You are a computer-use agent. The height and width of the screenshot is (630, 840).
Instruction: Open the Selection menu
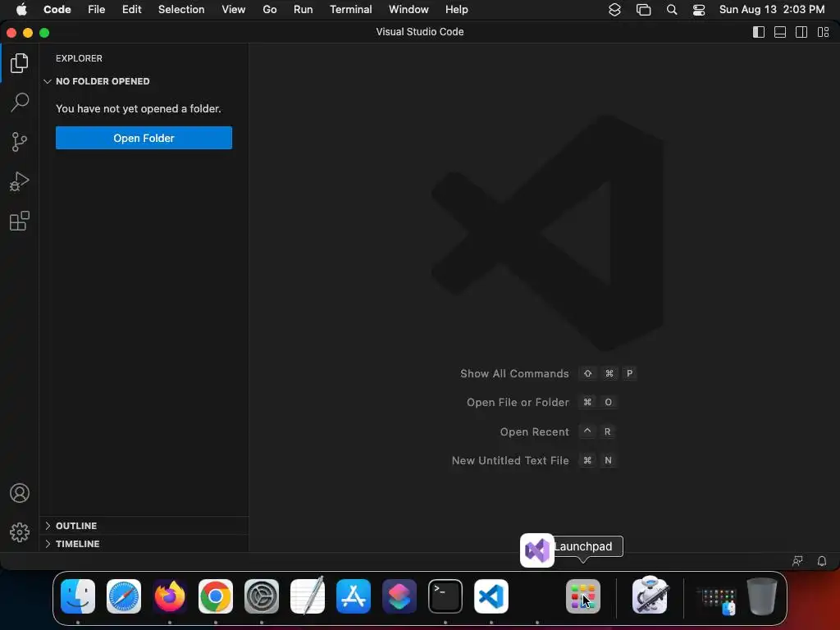tap(181, 10)
